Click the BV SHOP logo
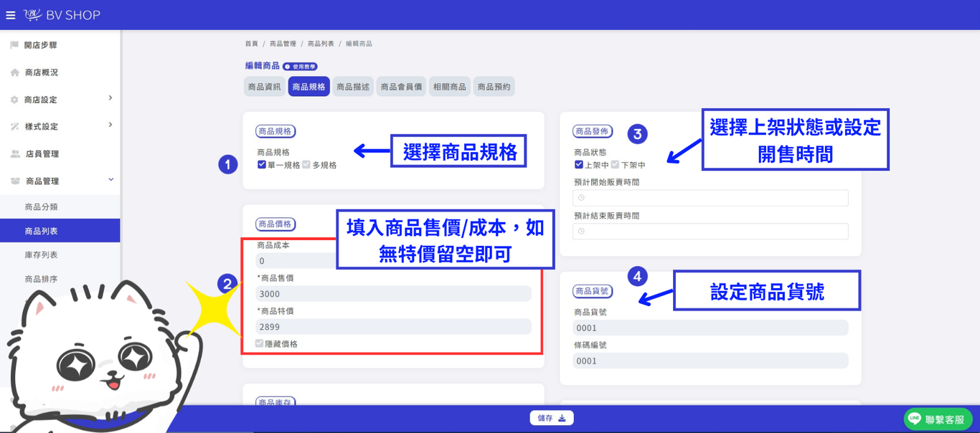The height and width of the screenshot is (433, 980). (x=62, y=15)
